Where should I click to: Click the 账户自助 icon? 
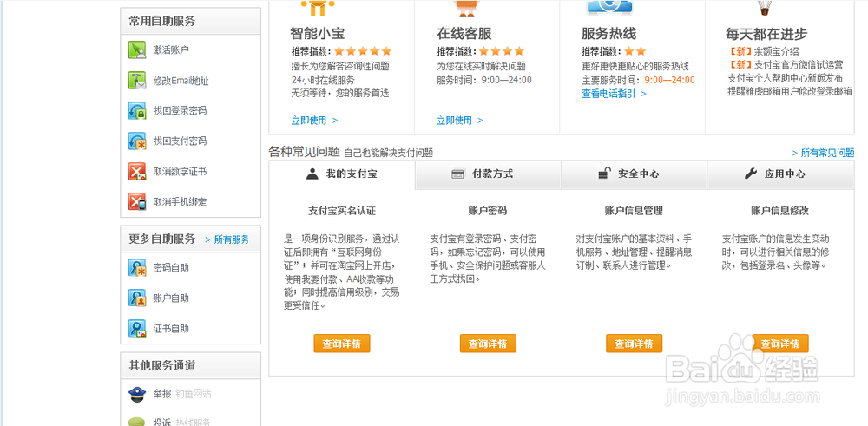coord(137,298)
